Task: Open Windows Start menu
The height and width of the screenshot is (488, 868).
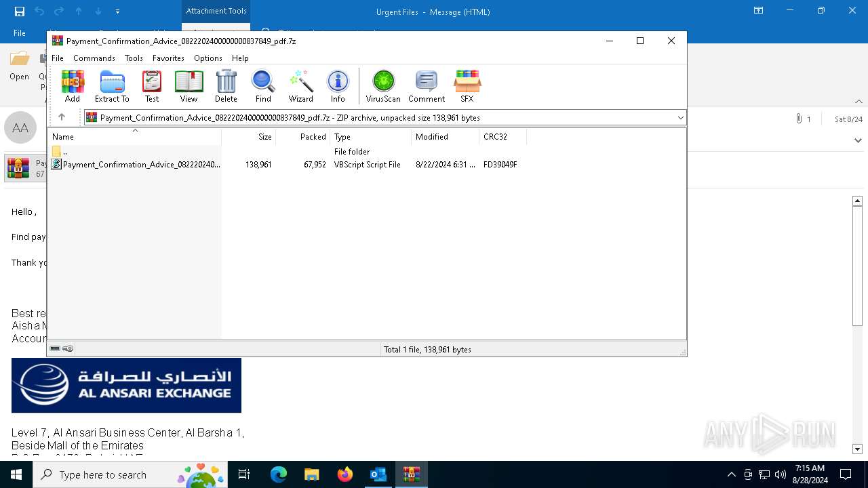Action: 16,474
